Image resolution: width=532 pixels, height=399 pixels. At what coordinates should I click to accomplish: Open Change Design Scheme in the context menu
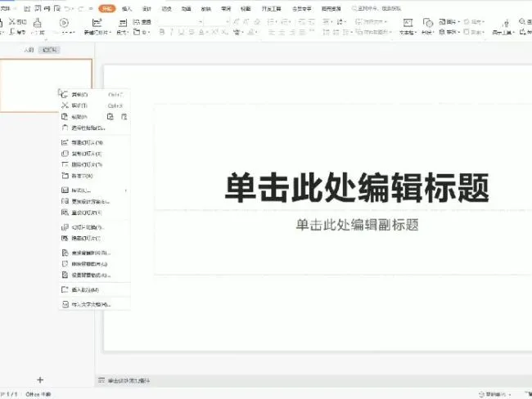point(94,202)
